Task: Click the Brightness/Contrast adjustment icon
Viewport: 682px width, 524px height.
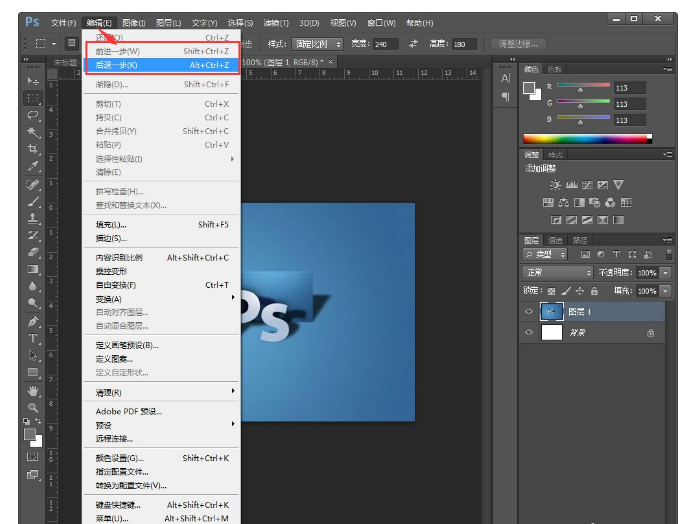Action: (555, 185)
